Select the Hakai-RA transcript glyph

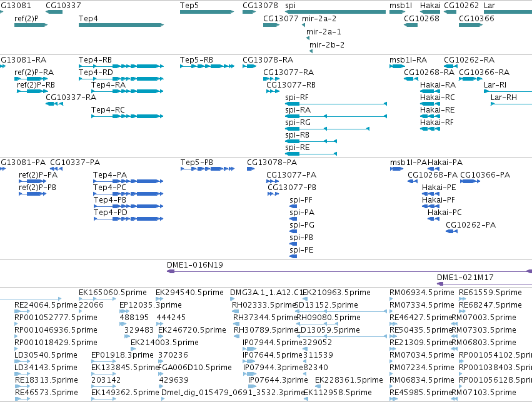[x=430, y=91]
